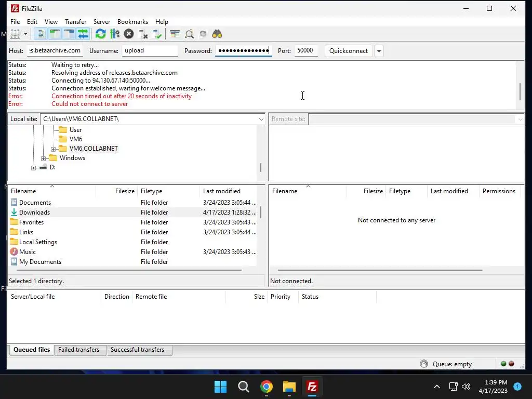The width and height of the screenshot is (532, 399).
Task: Open the directory listing filters dialog
Action: [x=175, y=34]
